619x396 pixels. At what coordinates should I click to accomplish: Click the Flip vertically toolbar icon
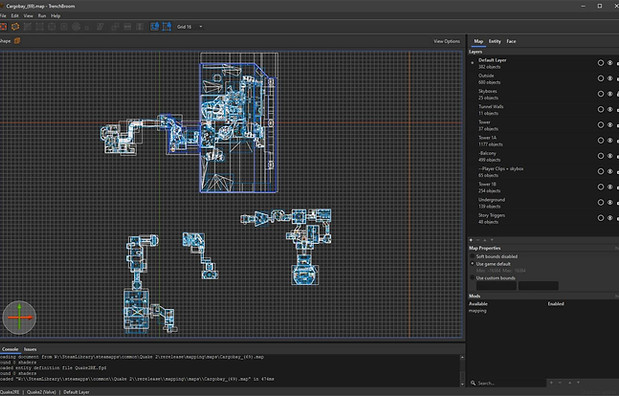[139, 26]
